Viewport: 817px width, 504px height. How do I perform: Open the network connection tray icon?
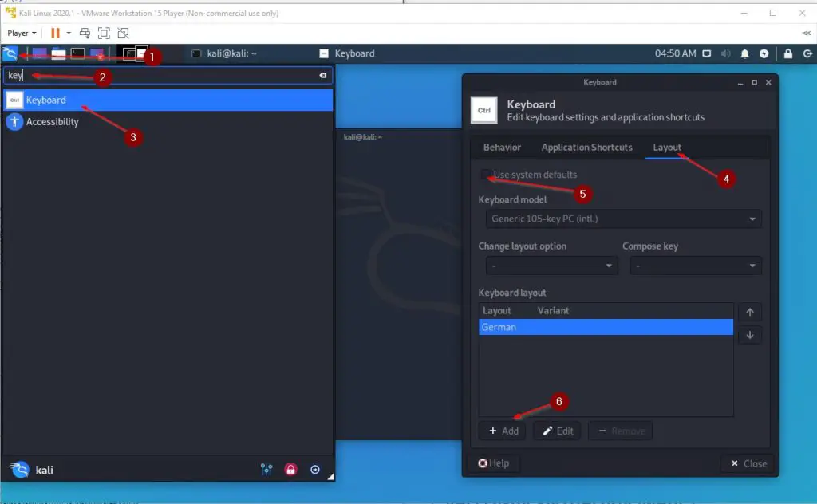(x=707, y=53)
